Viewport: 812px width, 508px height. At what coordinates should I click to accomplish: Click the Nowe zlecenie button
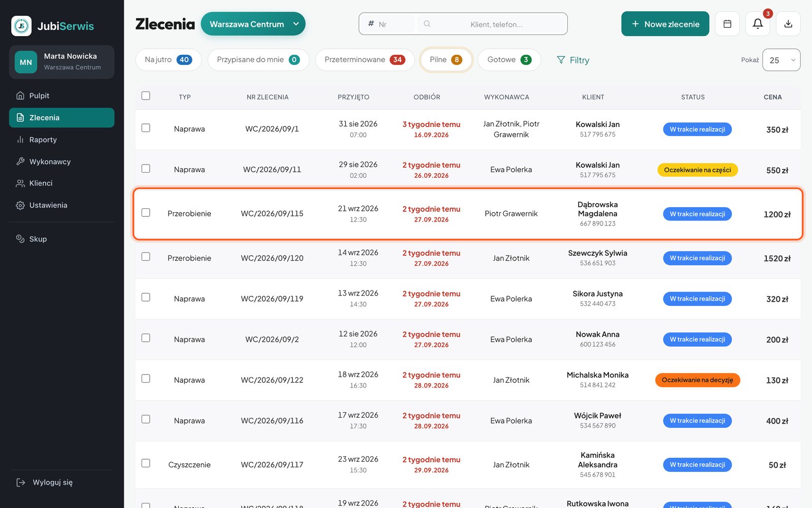pyautogui.click(x=665, y=24)
